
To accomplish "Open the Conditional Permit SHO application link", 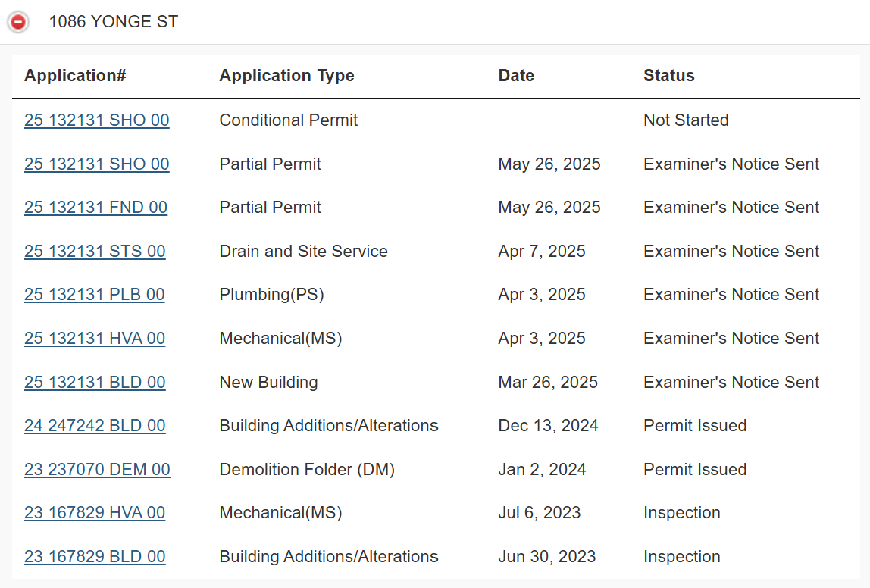I will coord(96,120).
